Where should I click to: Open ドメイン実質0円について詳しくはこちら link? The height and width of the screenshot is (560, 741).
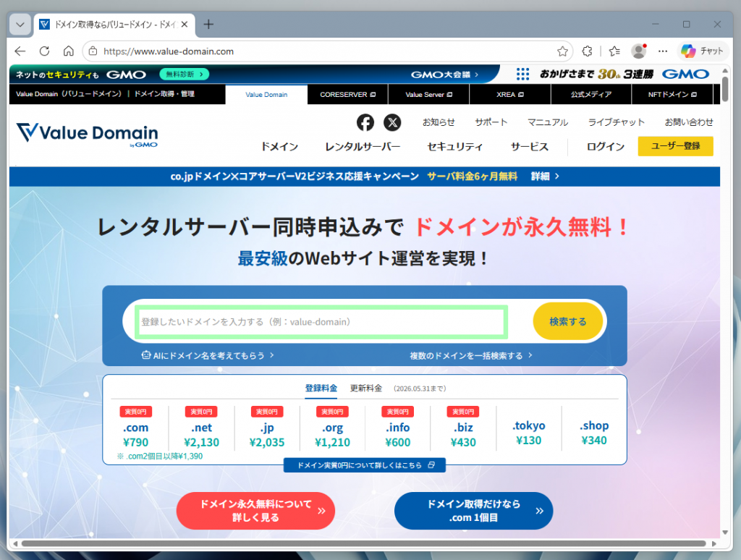pos(365,465)
